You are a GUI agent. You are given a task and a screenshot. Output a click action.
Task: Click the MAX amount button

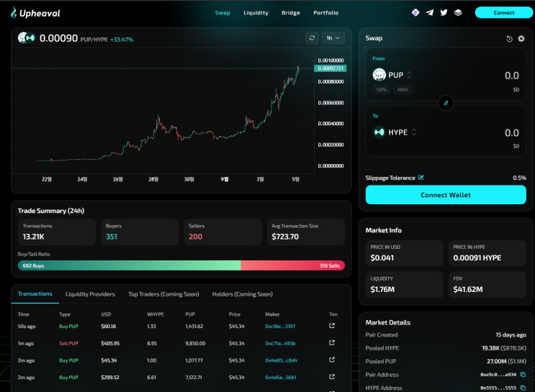click(403, 90)
